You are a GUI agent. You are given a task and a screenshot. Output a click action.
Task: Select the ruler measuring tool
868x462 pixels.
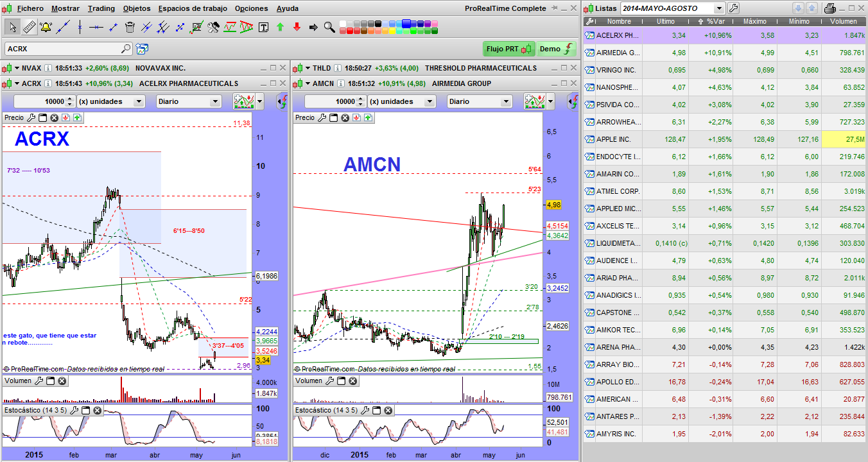(x=29, y=27)
